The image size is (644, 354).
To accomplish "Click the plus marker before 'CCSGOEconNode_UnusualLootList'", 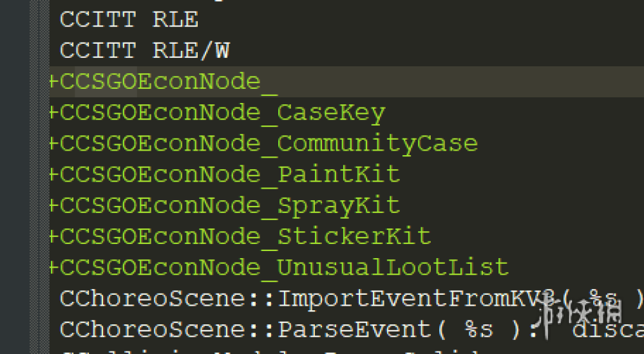I will pos(53,268).
